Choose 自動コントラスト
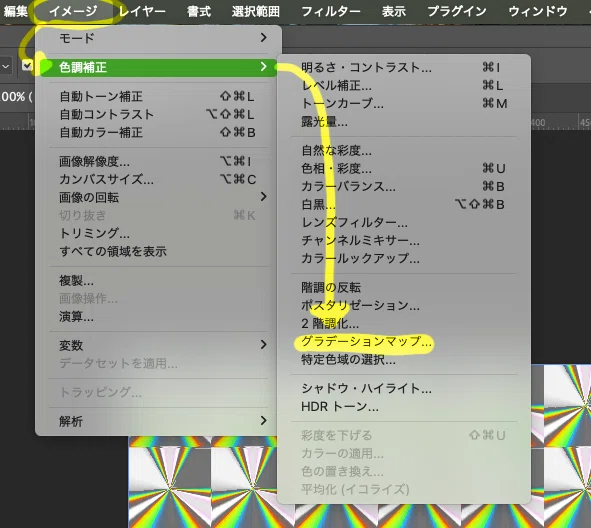Image resolution: width=591 pixels, height=528 pixels. tap(158, 114)
